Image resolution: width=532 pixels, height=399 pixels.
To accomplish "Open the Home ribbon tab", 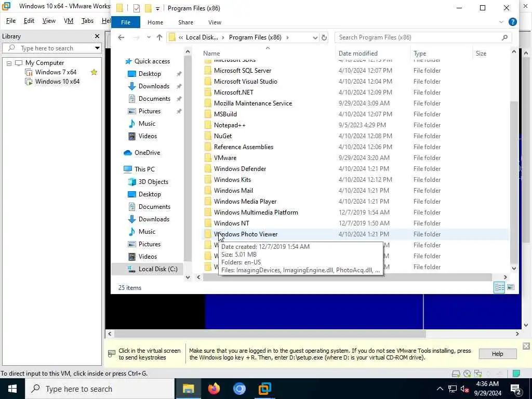I will click(155, 22).
